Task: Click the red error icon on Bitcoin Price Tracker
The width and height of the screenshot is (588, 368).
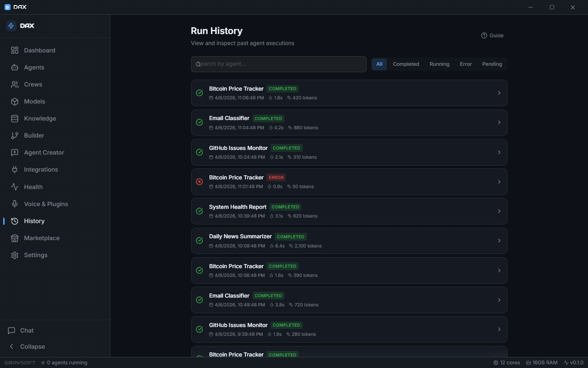Action: 199,182
